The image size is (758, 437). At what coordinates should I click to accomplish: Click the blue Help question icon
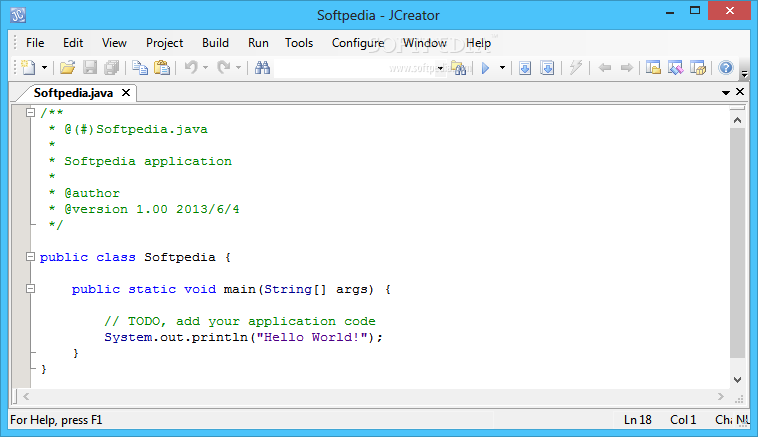726,68
